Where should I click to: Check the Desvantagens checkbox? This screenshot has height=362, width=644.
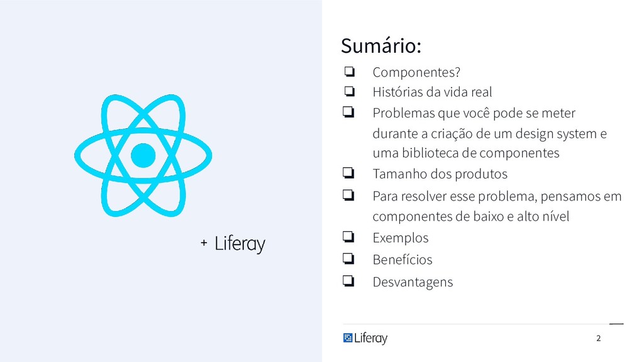[x=348, y=281]
